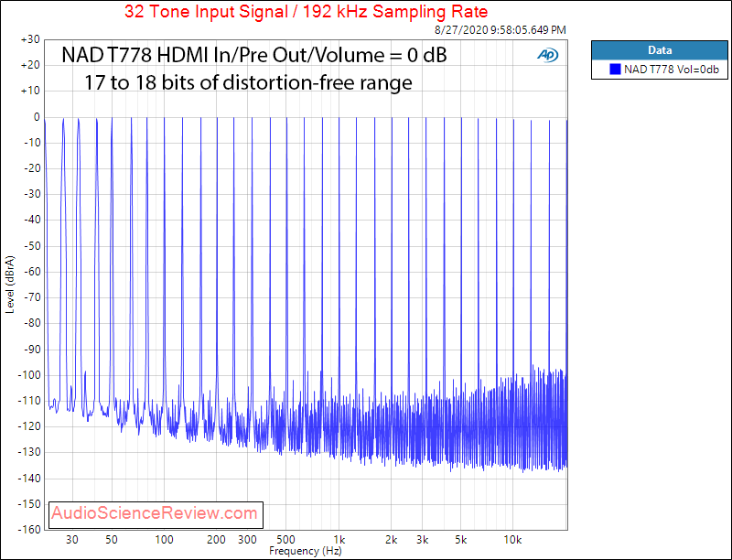Click the '-20' level axis tick label
732x560 pixels.
point(32,168)
